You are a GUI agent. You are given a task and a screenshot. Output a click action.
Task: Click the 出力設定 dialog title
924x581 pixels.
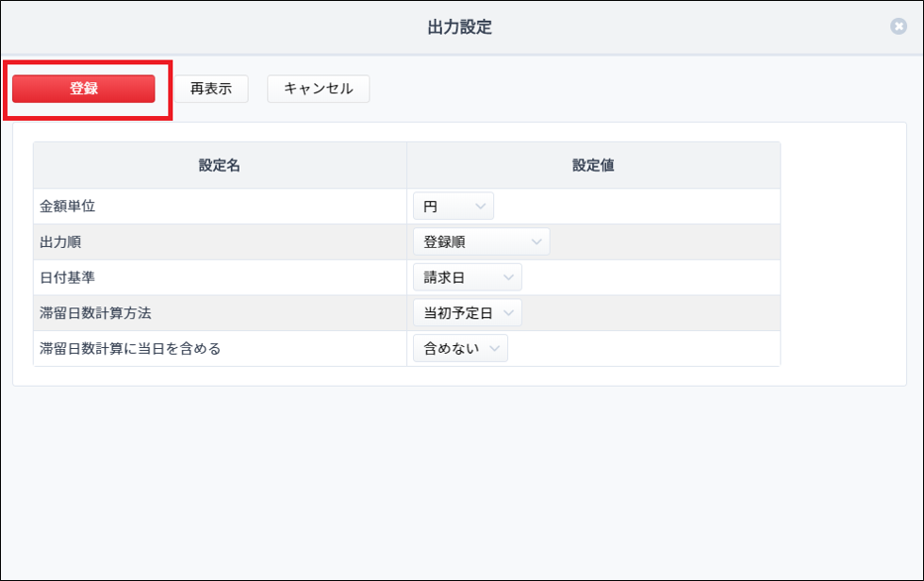[x=460, y=27]
